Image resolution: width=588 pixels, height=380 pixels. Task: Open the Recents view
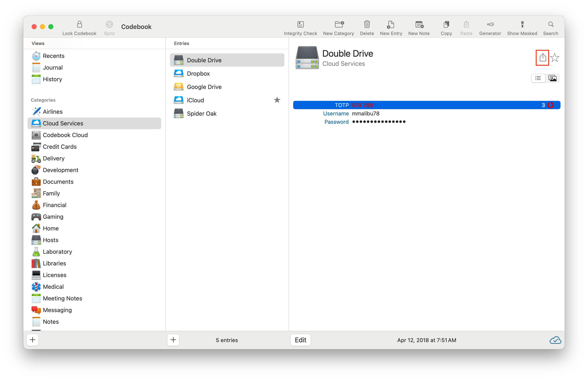coord(54,56)
